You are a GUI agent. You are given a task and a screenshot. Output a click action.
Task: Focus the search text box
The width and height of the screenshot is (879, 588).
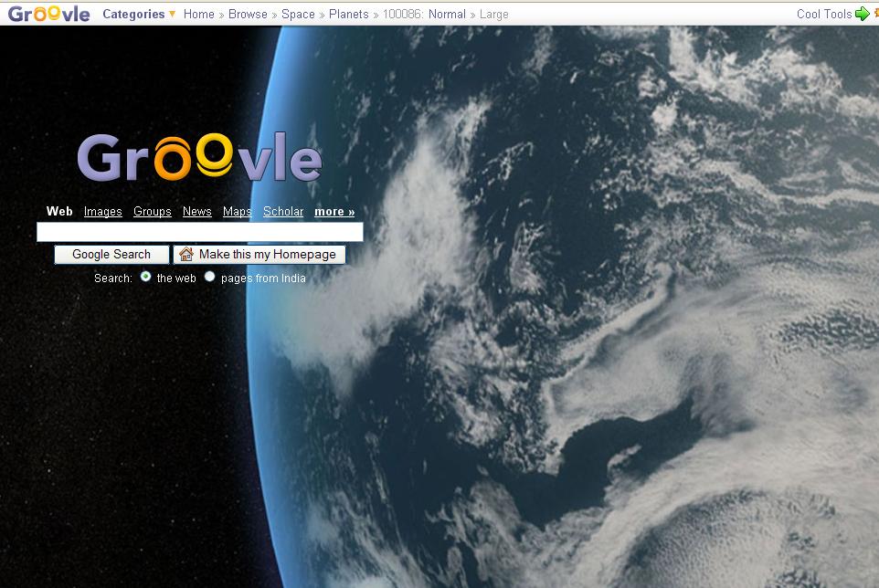click(x=200, y=232)
